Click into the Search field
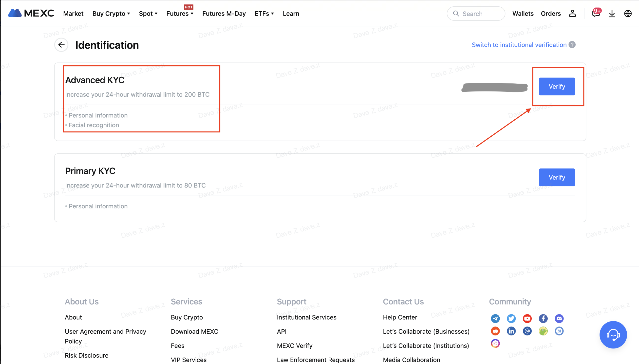Viewport: 639px width, 364px height. (476, 14)
